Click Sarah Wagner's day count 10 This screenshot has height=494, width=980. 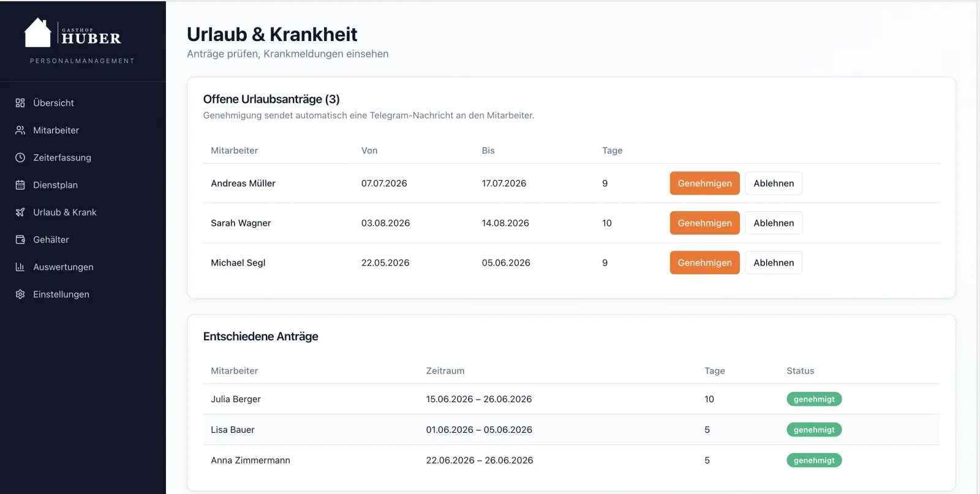tap(607, 223)
